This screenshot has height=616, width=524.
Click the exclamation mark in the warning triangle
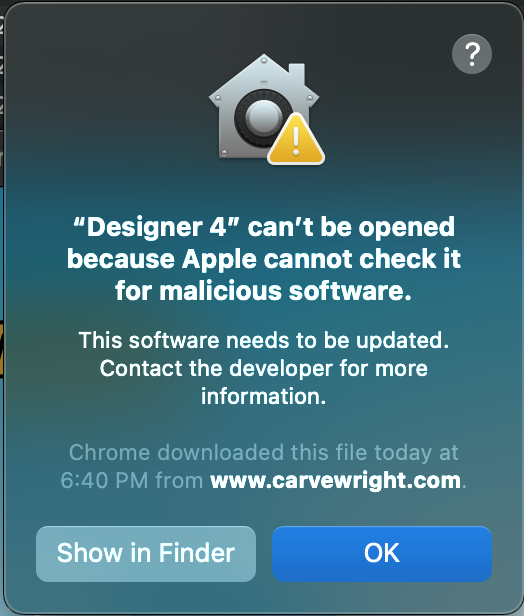296,140
